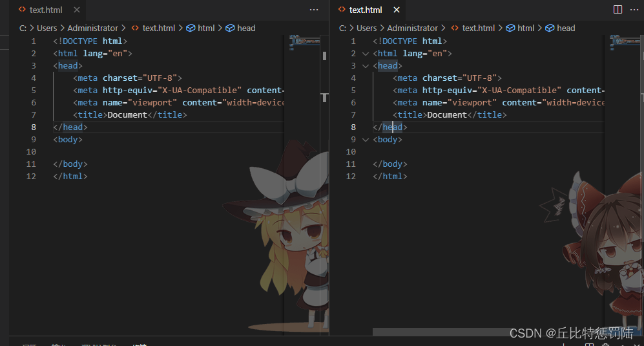This screenshot has height=346, width=644.
Task: Collapse the body tag fold arrow
Action: (366, 140)
